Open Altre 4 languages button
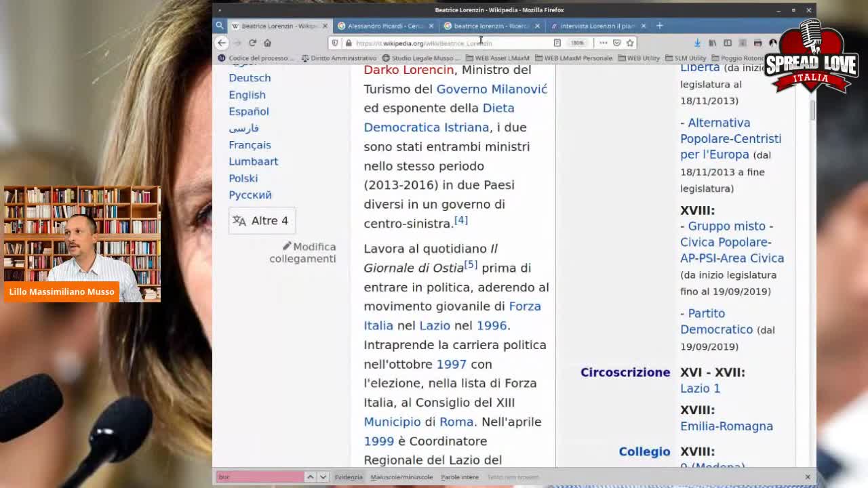868x488 pixels. pos(262,221)
